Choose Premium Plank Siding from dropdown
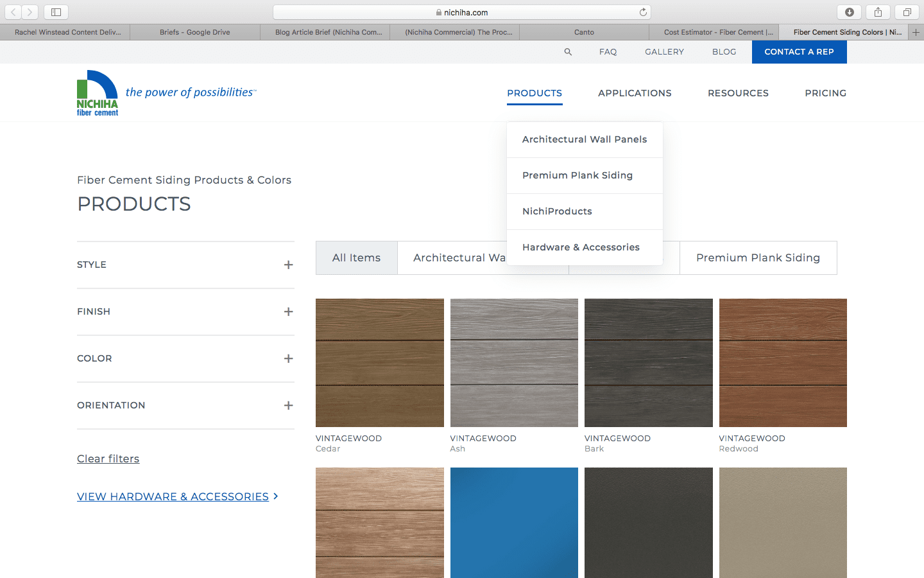Viewport: 924px width, 578px height. pyautogui.click(x=585, y=175)
